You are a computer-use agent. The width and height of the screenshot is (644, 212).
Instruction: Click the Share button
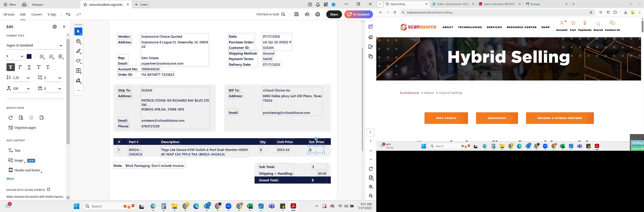[334, 15]
